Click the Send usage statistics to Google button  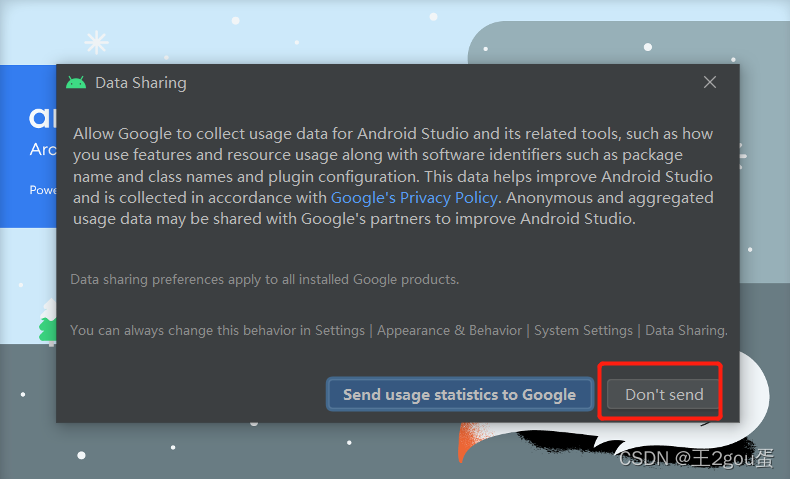coord(459,394)
